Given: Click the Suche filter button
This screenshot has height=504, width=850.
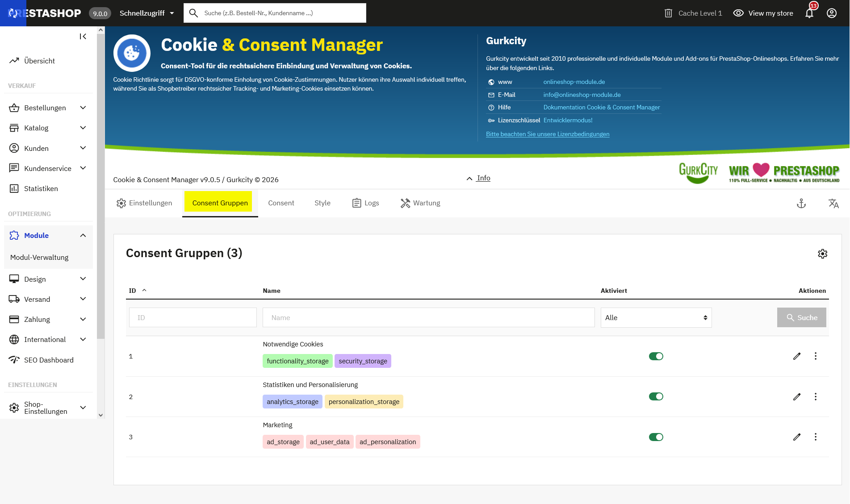Looking at the screenshot, I should click(x=801, y=317).
